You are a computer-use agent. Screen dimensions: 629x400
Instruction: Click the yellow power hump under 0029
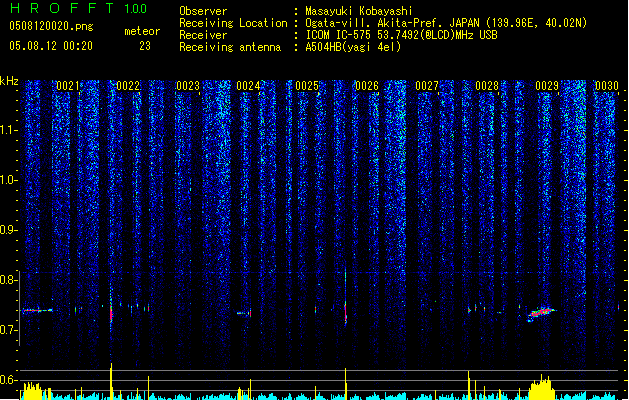click(x=542, y=387)
